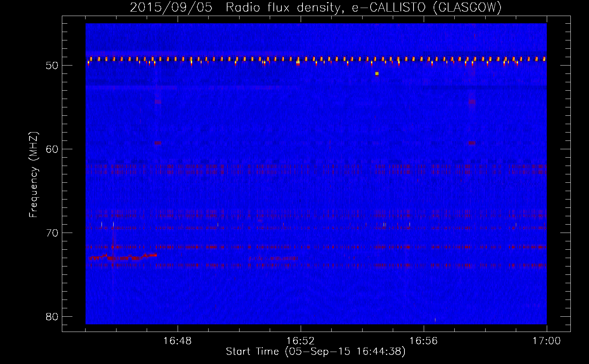Select the 70 MHz frequency tick label
Viewport: 589px width, 364px height.
(x=52, y=233)
